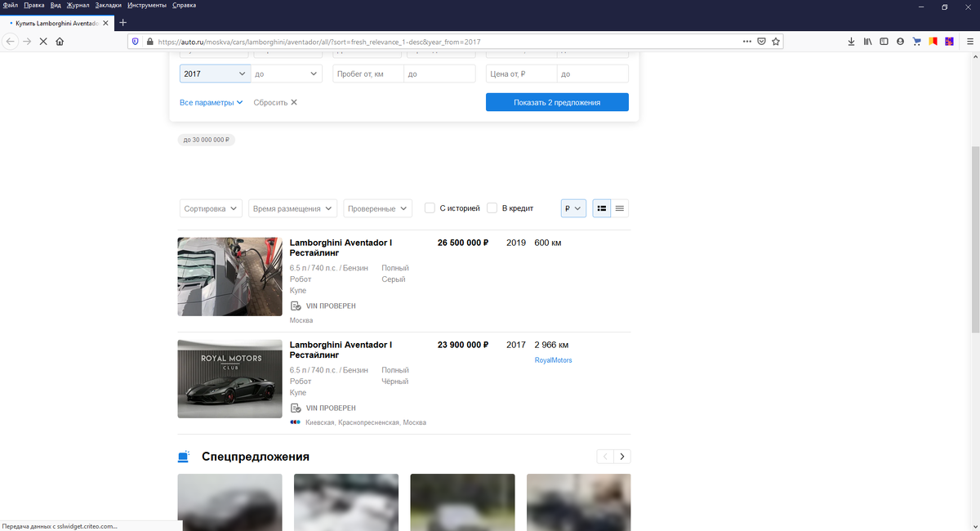Image resolution: width=980 pixels, height=531 pixels.
Task: Show previous special offers
Action: tap(605, 457)
